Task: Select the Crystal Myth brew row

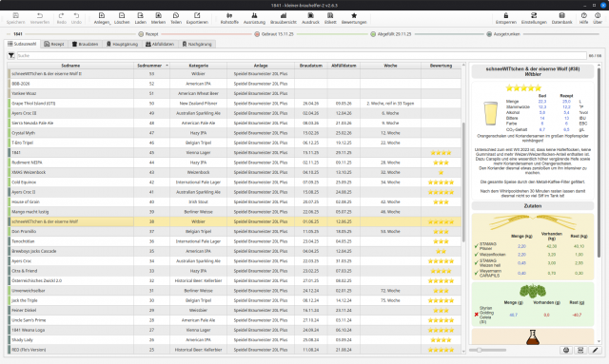Action: 235,133
